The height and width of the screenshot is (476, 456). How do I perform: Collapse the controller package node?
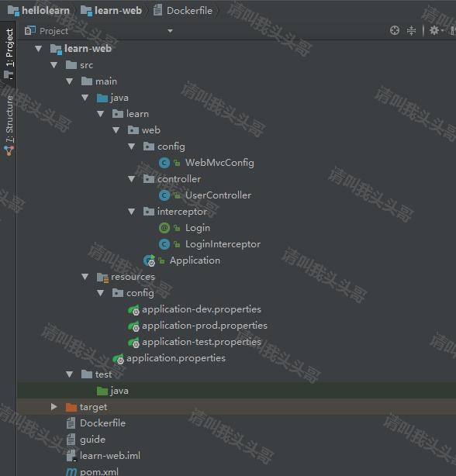[132, 179]
